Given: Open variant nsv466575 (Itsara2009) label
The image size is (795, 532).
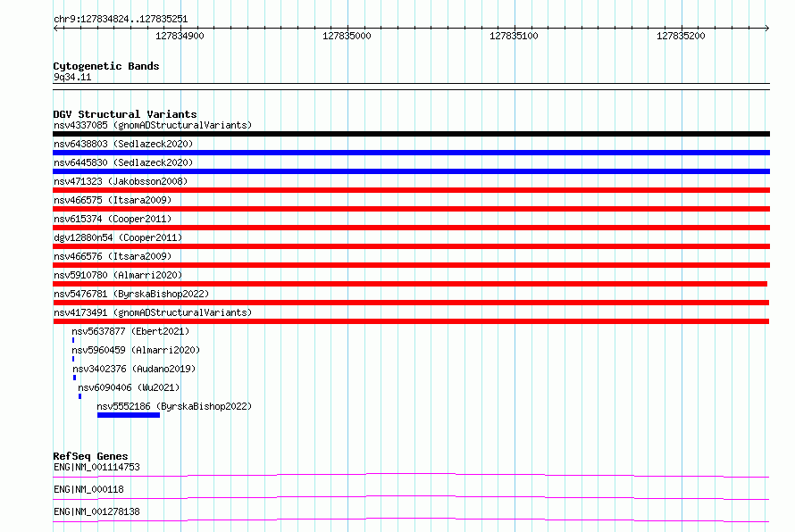Looking at the screenshot, I should point(113,200).
